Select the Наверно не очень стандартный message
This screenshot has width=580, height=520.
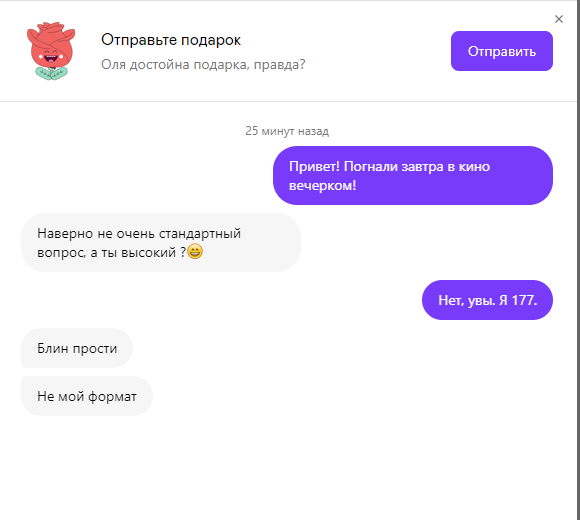[x=161, y=243]
